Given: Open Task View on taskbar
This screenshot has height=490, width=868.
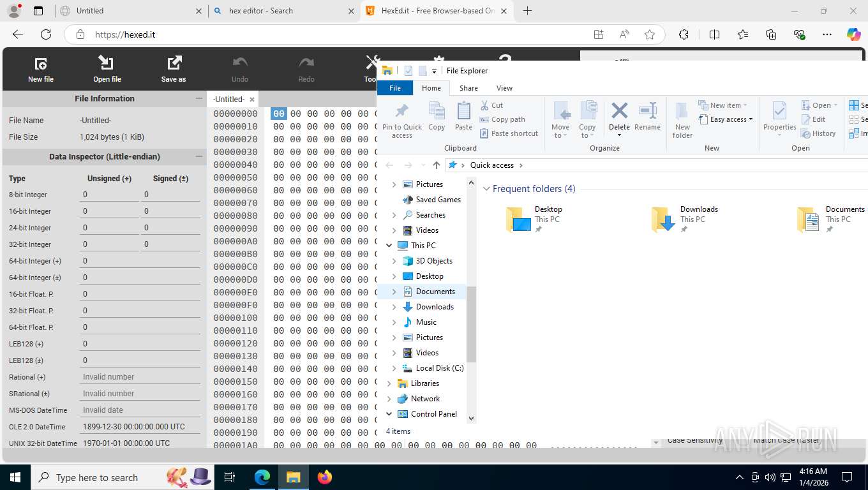Looking at the screenshot, I should click(230, 477).
